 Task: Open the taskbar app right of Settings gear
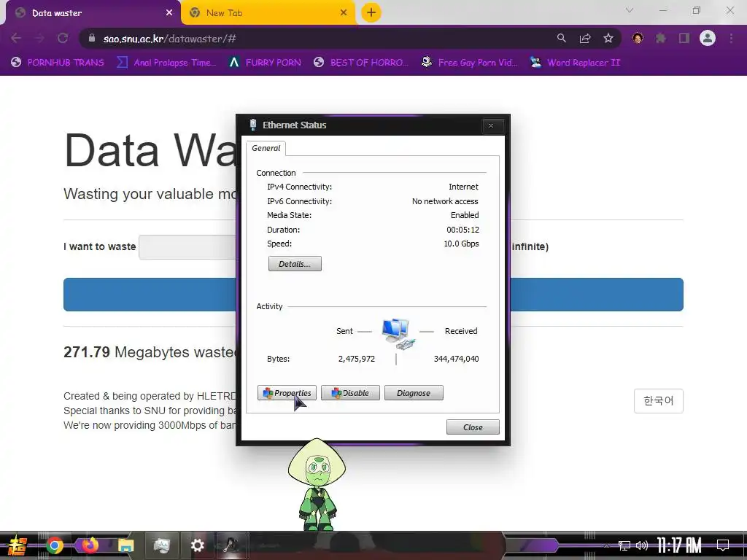[x=231, y=545]
